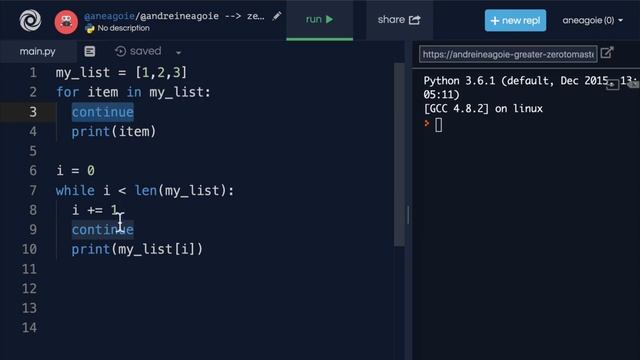Run the code with the run button
640x360 pixels.
(x=320, y=20)
